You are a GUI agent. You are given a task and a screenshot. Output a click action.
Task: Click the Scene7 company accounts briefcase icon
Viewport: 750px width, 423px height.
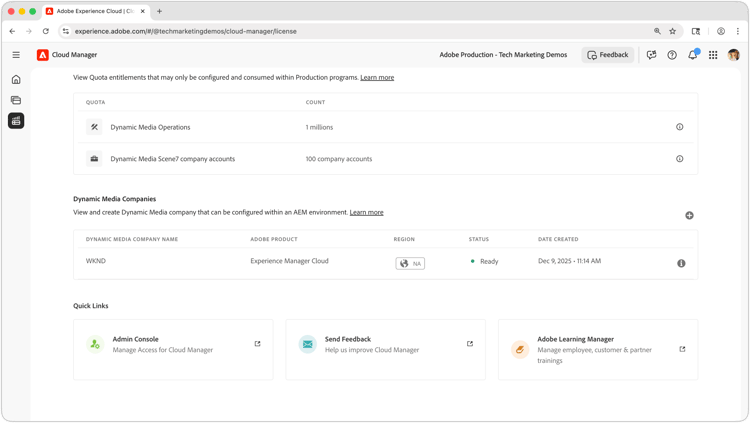(94, 159)
